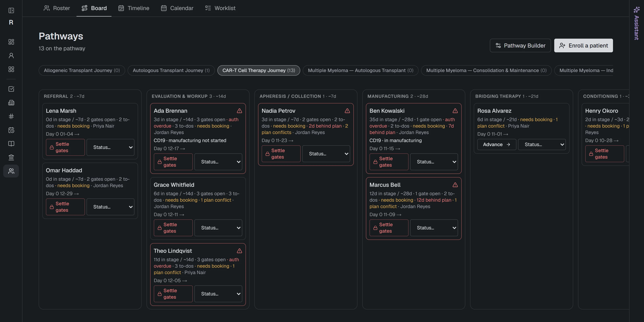
Task: Open Status dropdown for Grace Whitfield
Action: pos(218,228)
